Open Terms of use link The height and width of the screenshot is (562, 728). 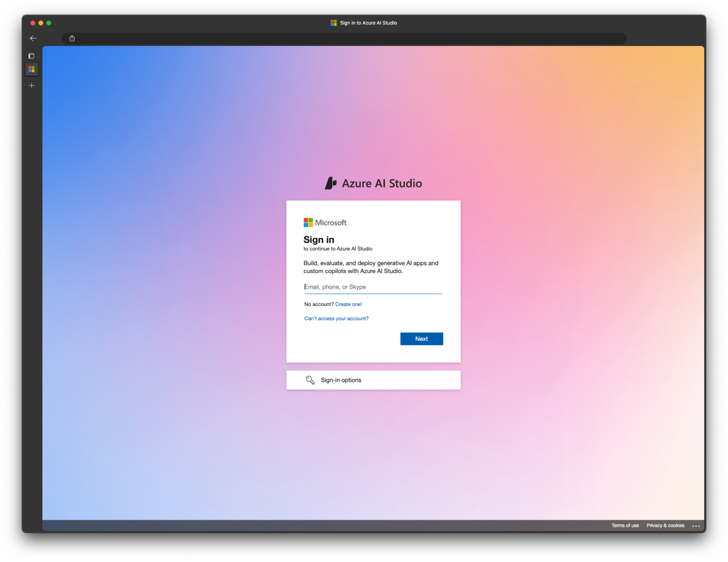pyautogui.click(x=625, y=525)
